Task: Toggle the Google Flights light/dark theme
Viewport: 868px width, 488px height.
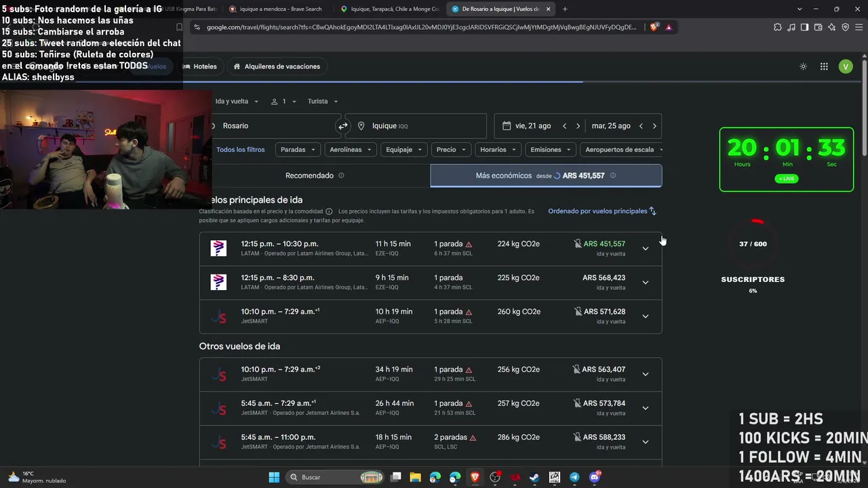Action: click(x=804, y=66)
